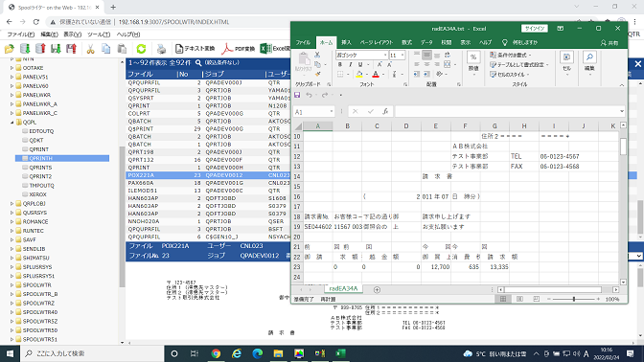Viewport: 644px width, 362px height.
Task: Toggle Italic formatting in Excel
Action: 350,64
